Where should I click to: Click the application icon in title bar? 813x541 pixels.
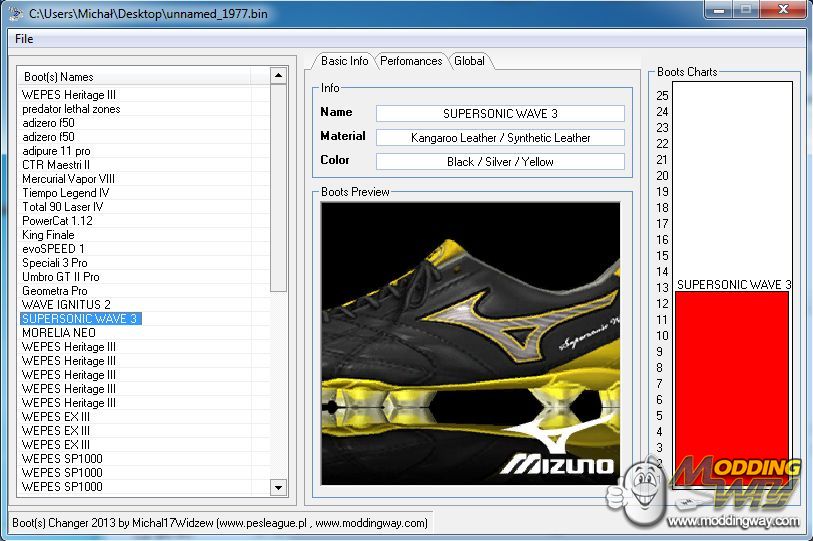point(15,13)
